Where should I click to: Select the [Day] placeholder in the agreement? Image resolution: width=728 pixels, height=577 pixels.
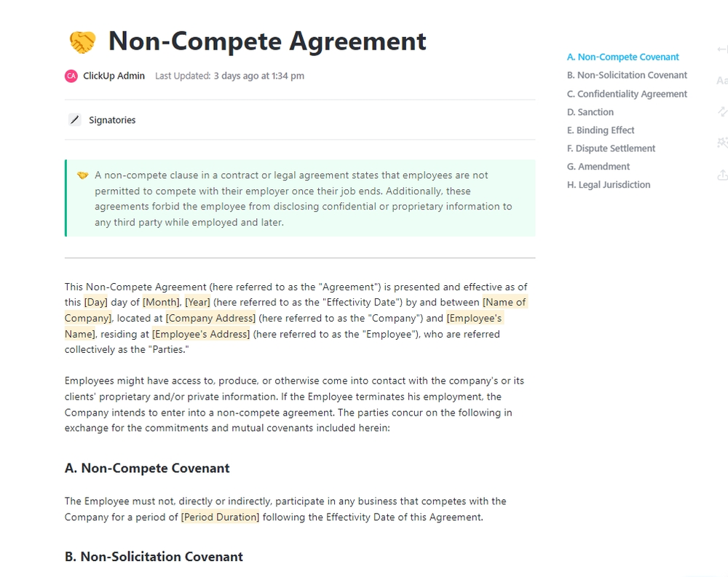[95, 302]
